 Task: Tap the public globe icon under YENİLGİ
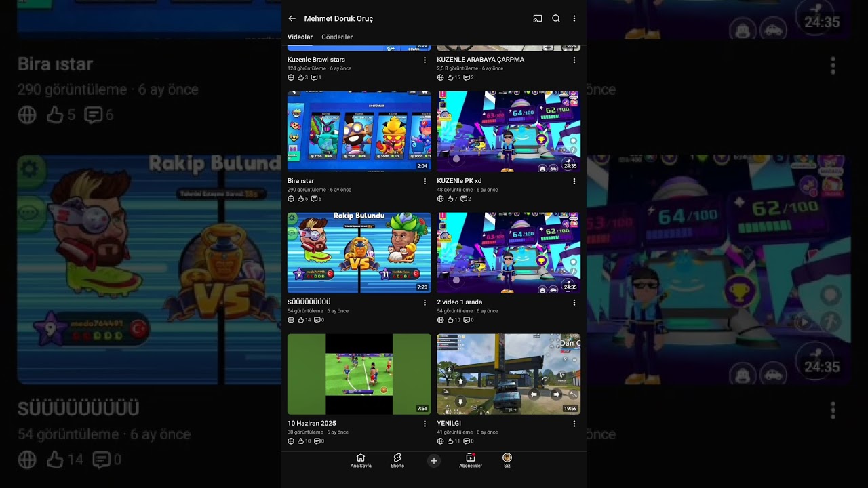(x=440, y=441)
